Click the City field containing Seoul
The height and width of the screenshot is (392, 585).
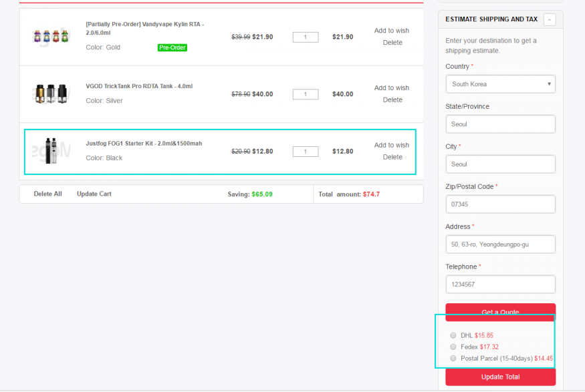(x=500, y=164)
